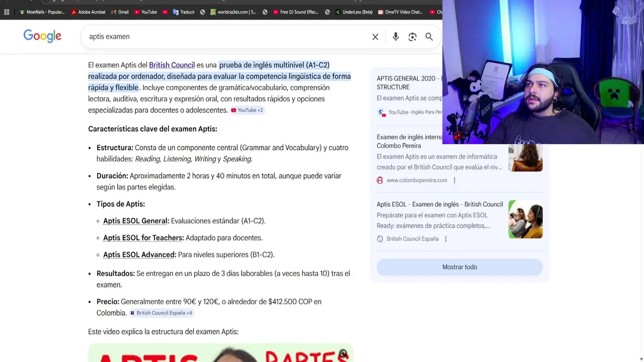Viewport: 644px width, 362px height.
Task: Submit search with the magnifier icon
Action: pos(429,37)
